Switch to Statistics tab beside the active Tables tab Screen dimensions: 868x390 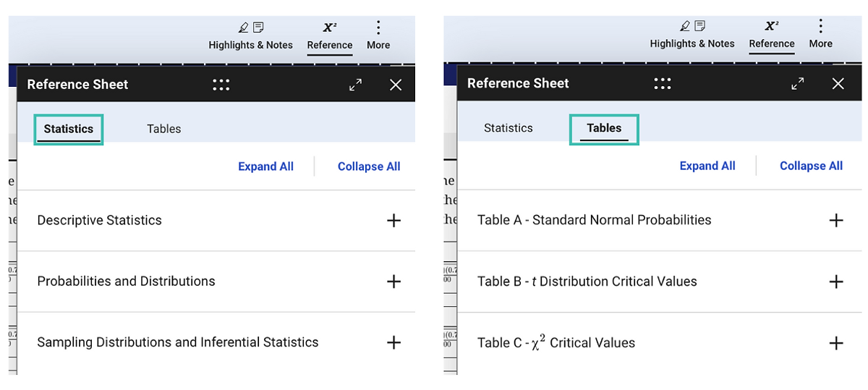pyautogui.click(x=508, y=128)
